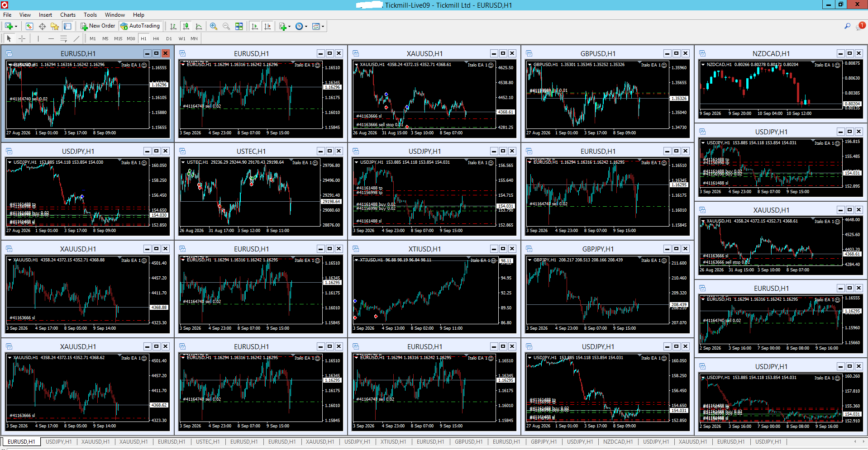This screenshot has height=450, width=868.
Task: Click the New Order button
Action: [x=97, y=26]
